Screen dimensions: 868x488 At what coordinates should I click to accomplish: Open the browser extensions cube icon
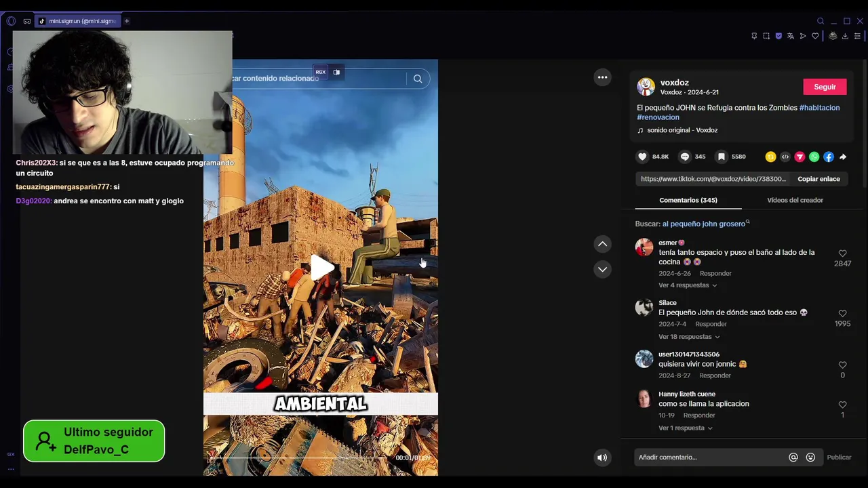click(833, 36)
